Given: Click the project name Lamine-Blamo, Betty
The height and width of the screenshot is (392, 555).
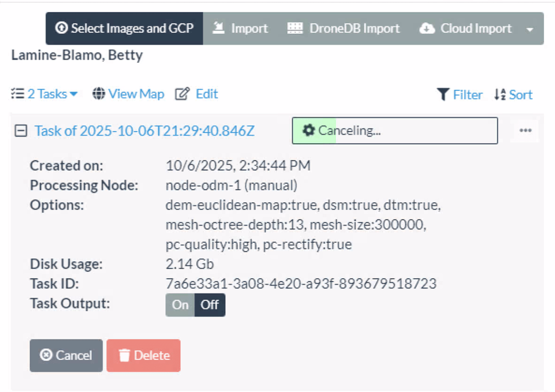Looking at the screenshot, I should tap(77, 55).
